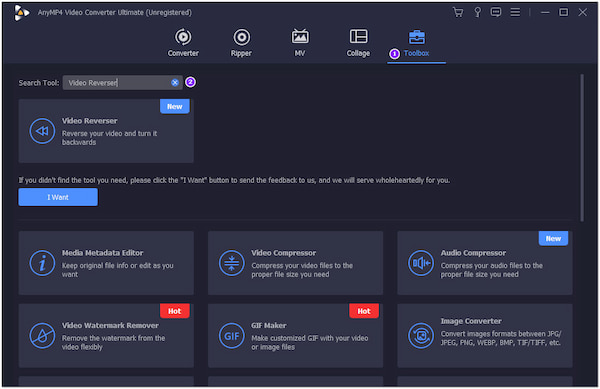The width and height of the screenshot is (600, 389).
Task: Launch the Video Compressor tool icon
Action: (x=232, y=263)
